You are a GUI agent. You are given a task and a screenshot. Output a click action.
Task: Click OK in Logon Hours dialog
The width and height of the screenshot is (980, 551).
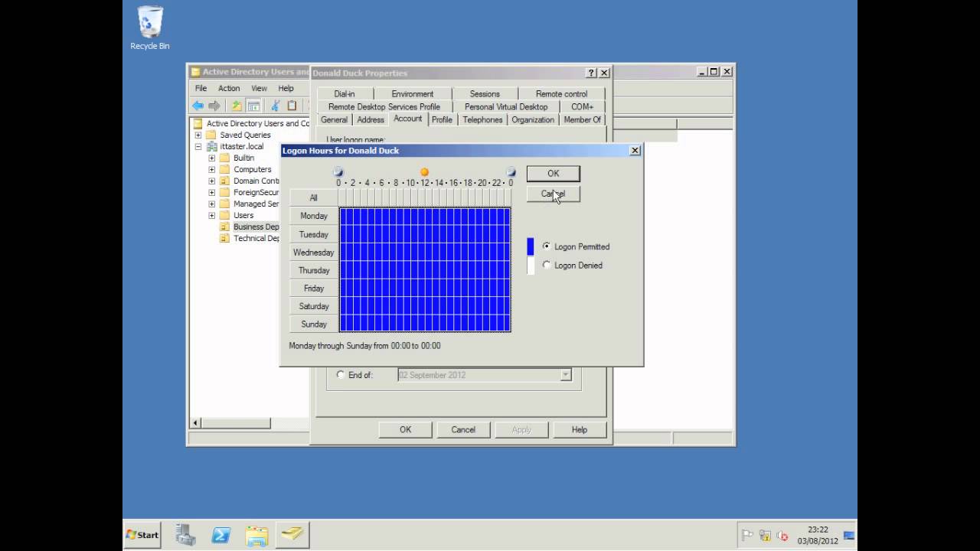tap(553, 173)
